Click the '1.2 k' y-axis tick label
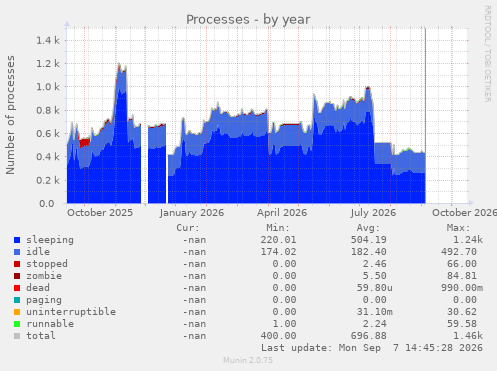Image resolution: width=497 pixels, height=371 pixels. pyautogui.click(x=48, y=64)
